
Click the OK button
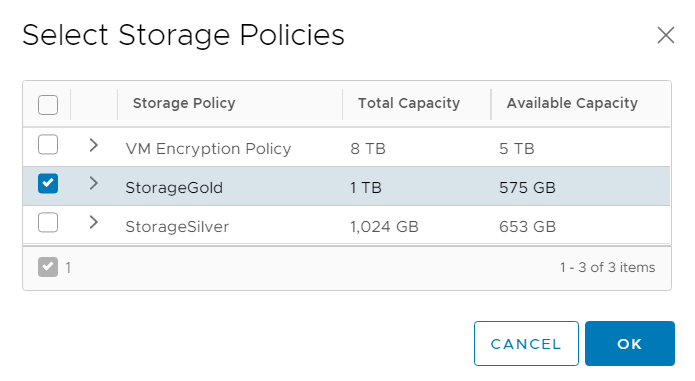[630, 343]
